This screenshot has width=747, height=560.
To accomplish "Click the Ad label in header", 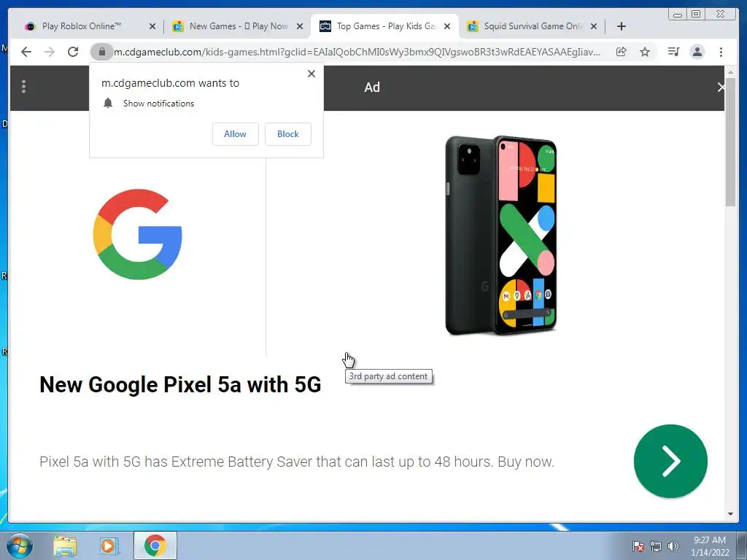I will [372, 87].
